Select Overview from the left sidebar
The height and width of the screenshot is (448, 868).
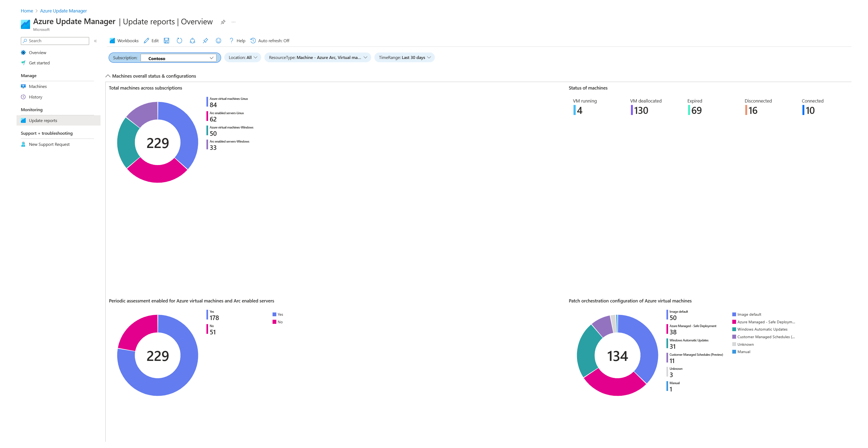pyautogui.click(x=37, y=52)
